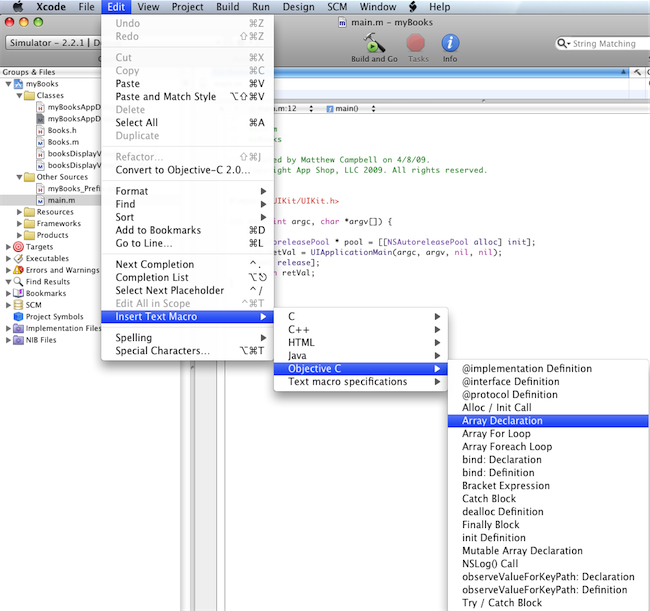The height and width of the screenshot is (611, 650).
Task: Open the Spelling submenu
Action: [187, 338]
